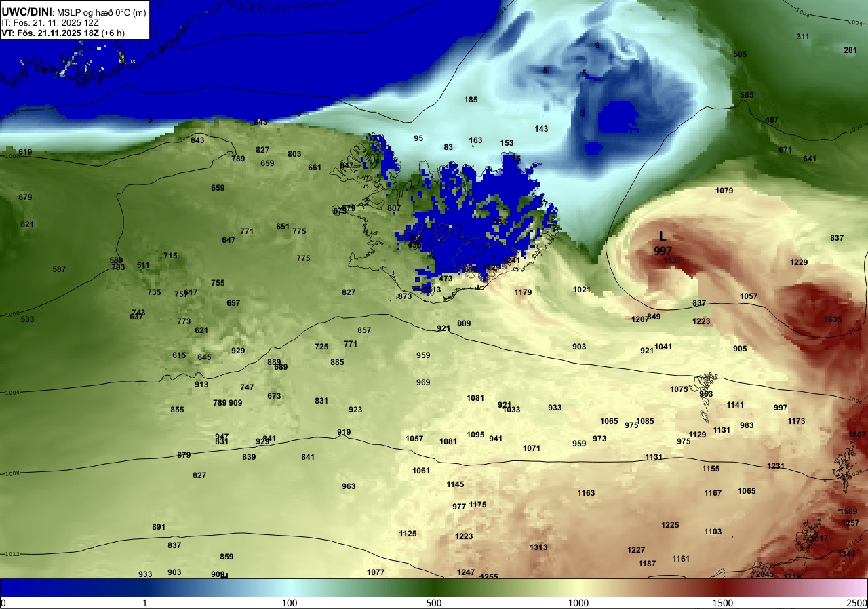The image size is (868, 609).
Task: Click the 857 height value
Action: pyautogui.click(x=364, y=330)
